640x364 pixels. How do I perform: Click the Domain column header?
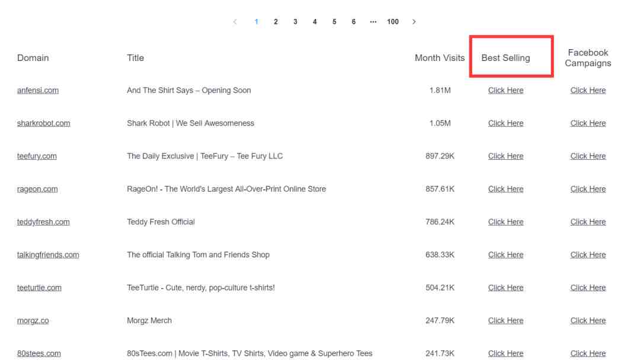pos(33,58)
